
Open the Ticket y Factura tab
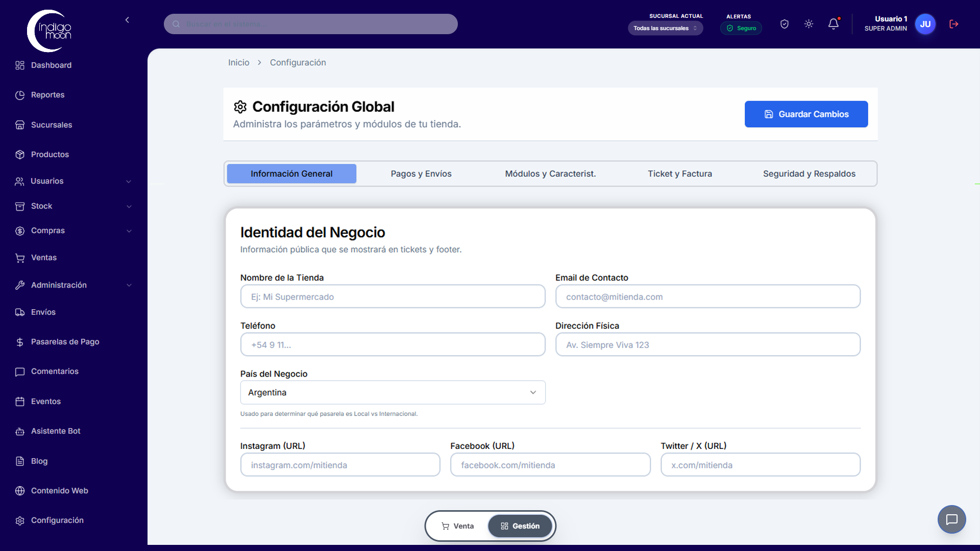(x=679, y=173)
